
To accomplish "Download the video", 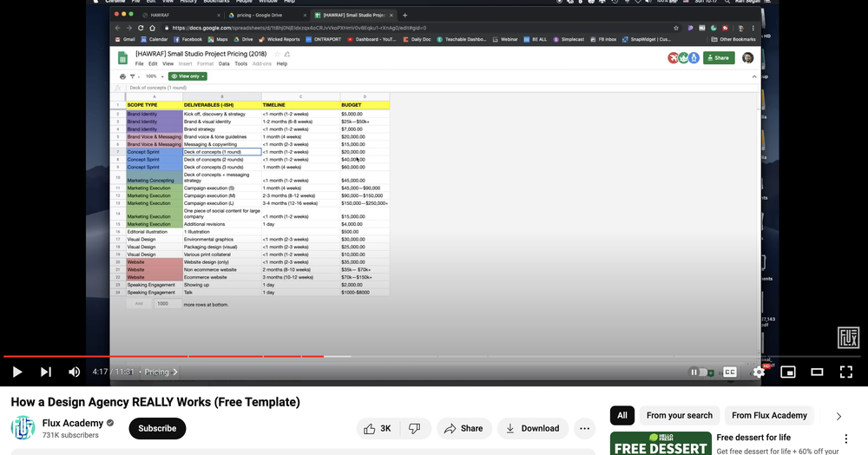I will click(x=533, y=428).
